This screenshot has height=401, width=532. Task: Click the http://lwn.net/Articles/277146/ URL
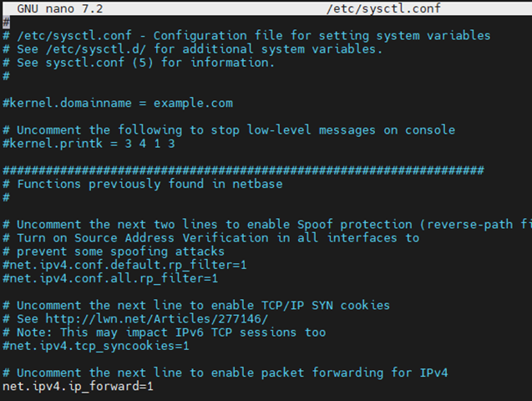click(x=157, y=319)
